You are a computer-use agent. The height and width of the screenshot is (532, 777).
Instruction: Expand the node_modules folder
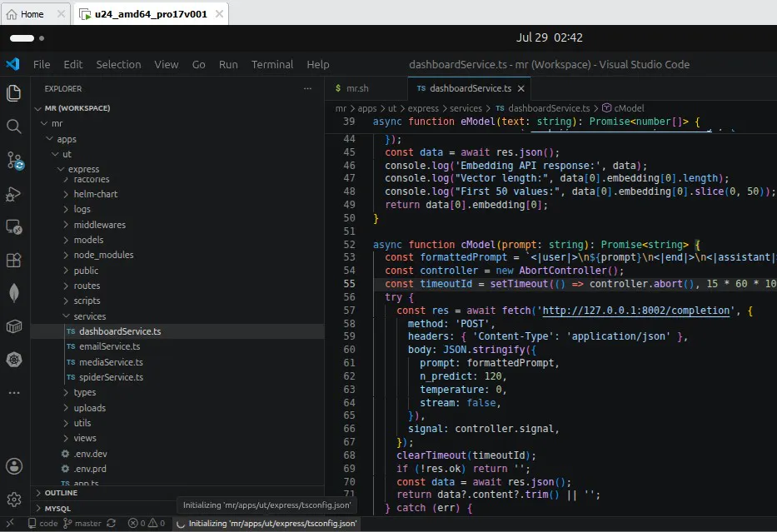[x=66, y=255]
